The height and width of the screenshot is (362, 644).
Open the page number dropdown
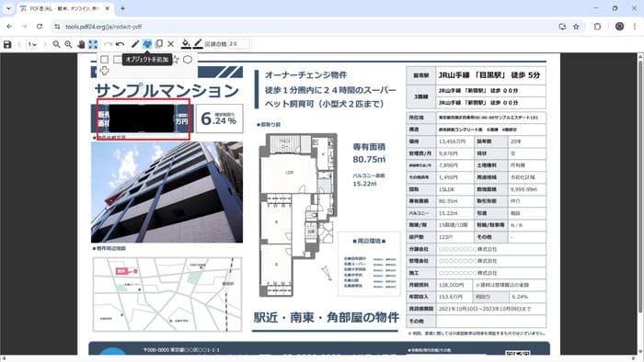(32, 44)
